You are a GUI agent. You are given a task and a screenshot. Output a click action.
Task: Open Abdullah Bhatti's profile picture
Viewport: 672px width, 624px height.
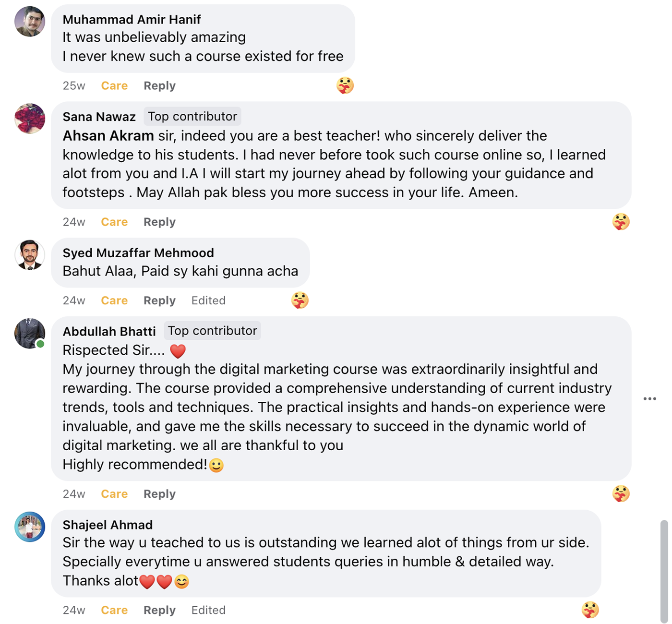pyautogui.click(x=30, y=333)
